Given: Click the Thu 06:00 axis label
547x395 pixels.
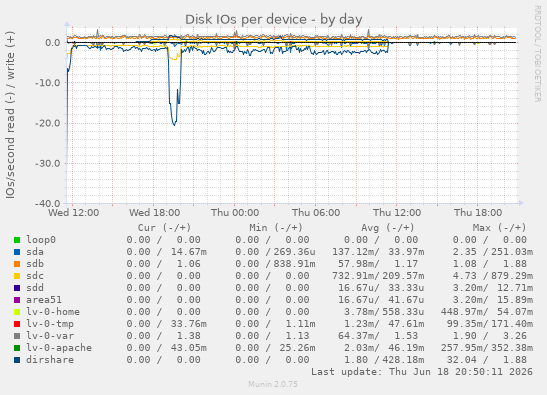Looking at the screenshot, I should [x=316, y=213].
